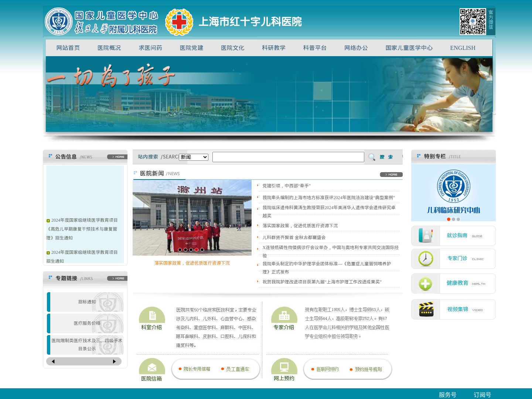The width and height of the screenshot is (532, 399).
Task: Open the 健康教育 green plus icon
Action: pyautogui.click(x=426, y=284)
